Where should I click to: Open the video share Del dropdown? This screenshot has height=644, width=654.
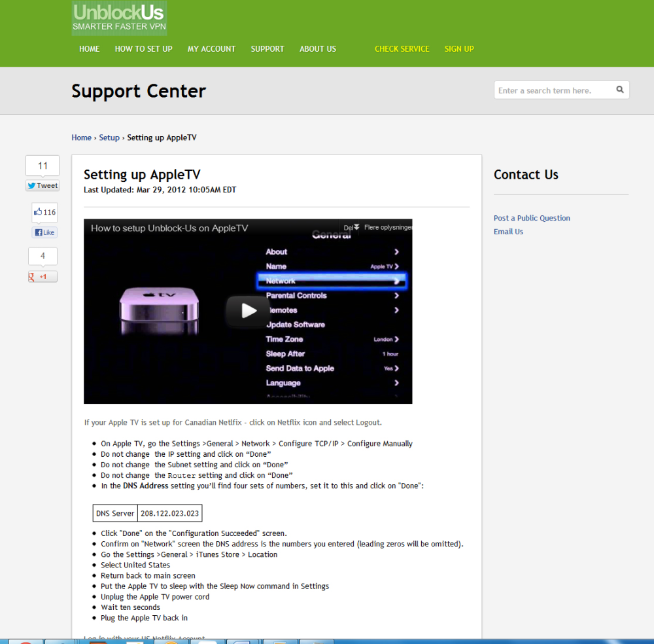[351, 228]
